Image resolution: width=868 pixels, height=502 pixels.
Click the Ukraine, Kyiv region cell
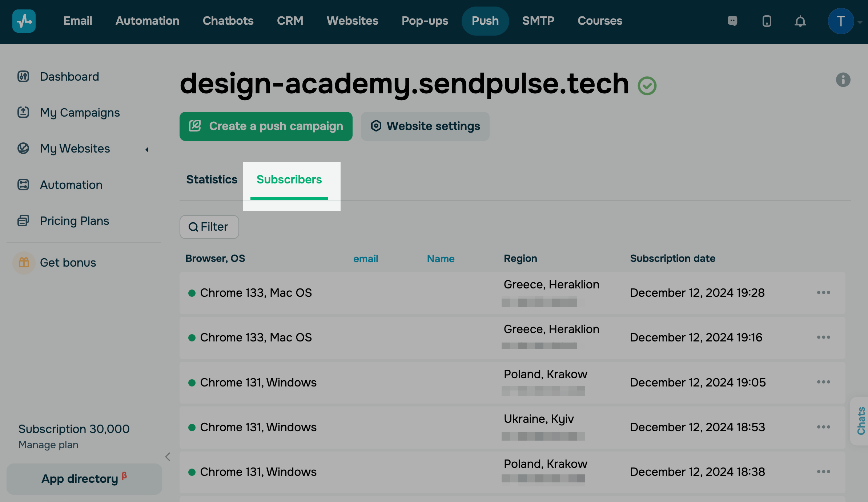tap(539, 419)
